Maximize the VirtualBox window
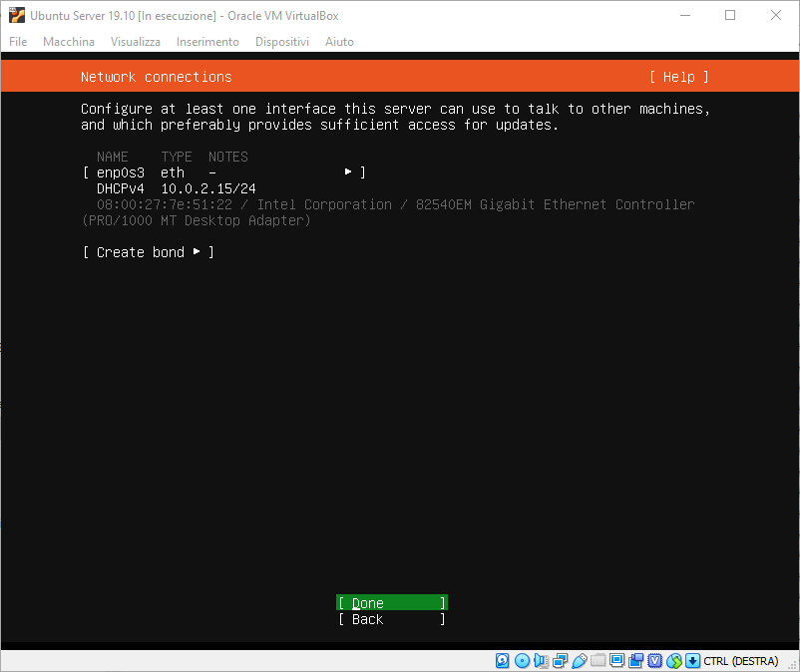Screen dimensions: 800x672 730,15
